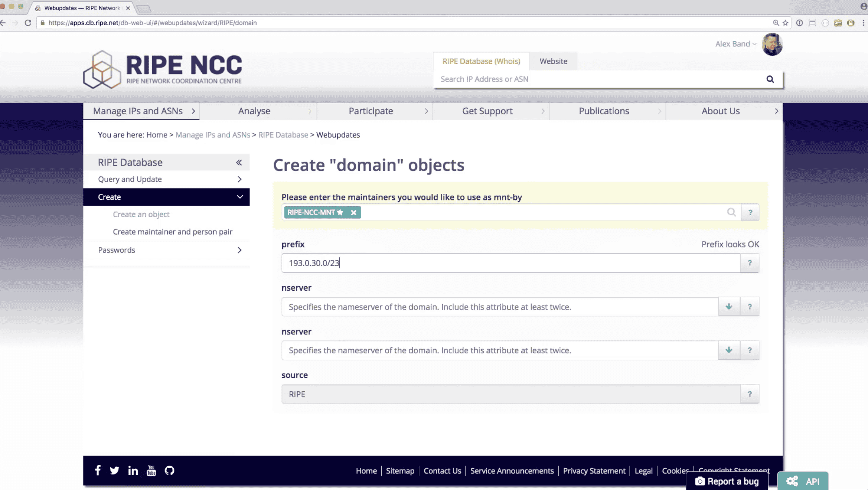Click into the second nserver input field
The image size is (868, 490).
coord(500,350)
